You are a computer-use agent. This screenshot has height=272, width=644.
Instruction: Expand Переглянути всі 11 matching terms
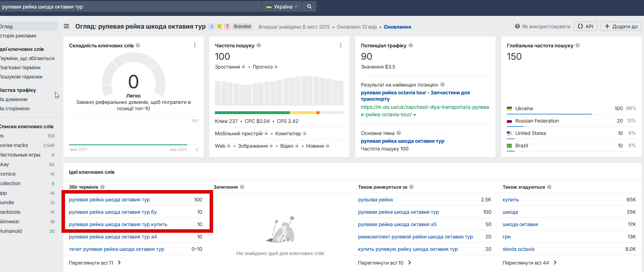click(x=95, y=263)
